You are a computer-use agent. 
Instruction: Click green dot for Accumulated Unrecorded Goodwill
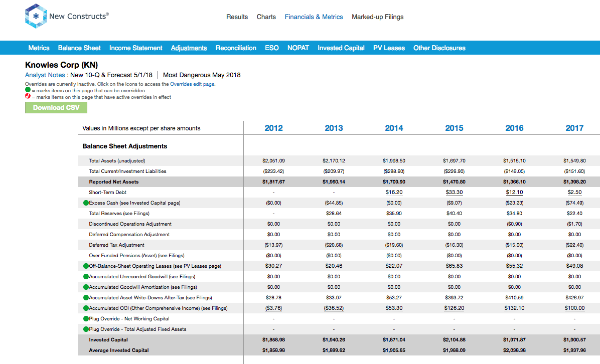(x=86, y=276)
